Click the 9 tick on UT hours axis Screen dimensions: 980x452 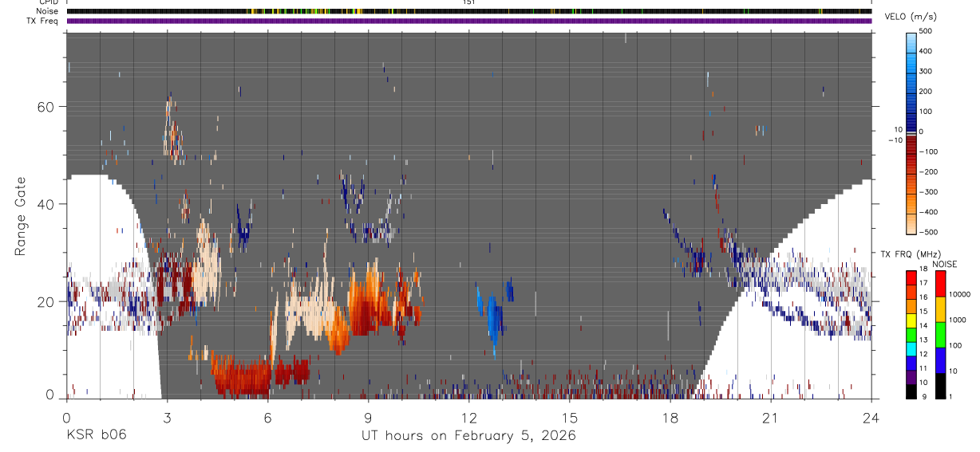click(x=368, y=418)
